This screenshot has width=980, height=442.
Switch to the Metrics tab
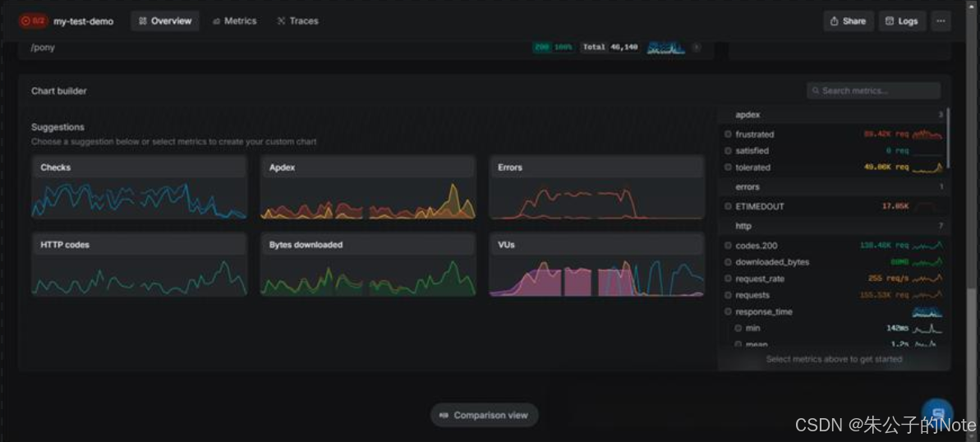click(x=234, y=21)
